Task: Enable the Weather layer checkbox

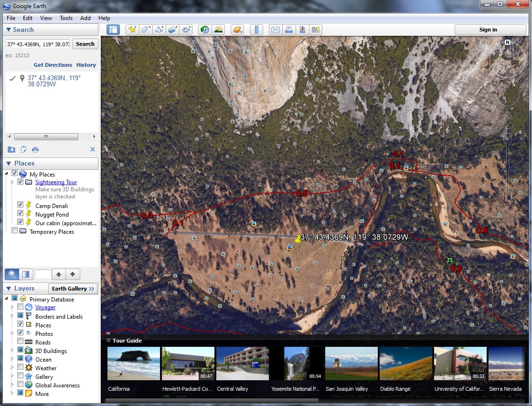Action: [x=20, y=367]
